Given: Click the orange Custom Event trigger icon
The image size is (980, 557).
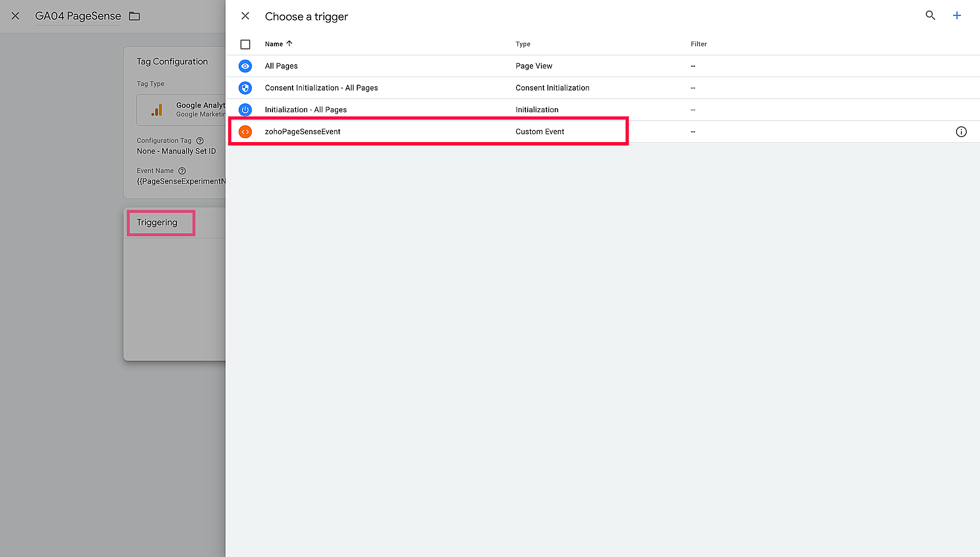Looking at the screenshot, I should point(245,132).
